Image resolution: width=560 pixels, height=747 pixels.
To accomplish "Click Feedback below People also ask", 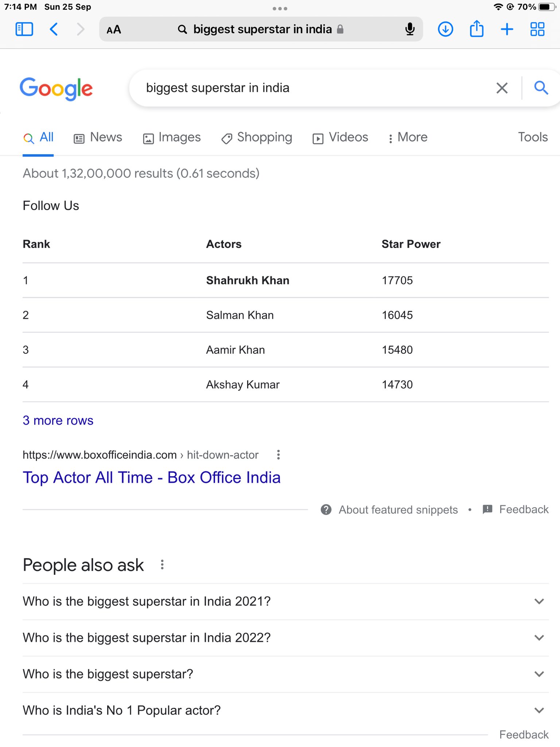I will (x=524, y=735).
